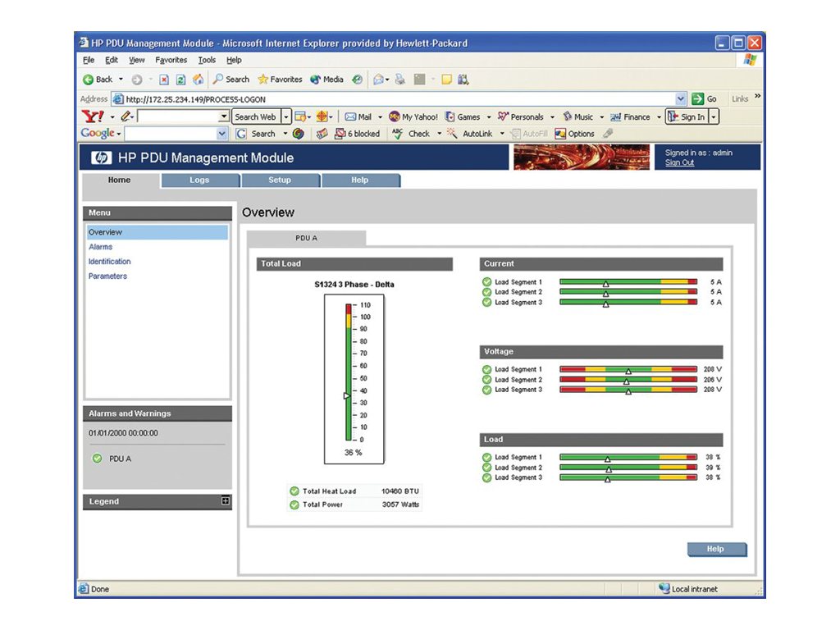The image size is (840, 630).
Task: Click the Sign Out link
Action: point(679,163)
